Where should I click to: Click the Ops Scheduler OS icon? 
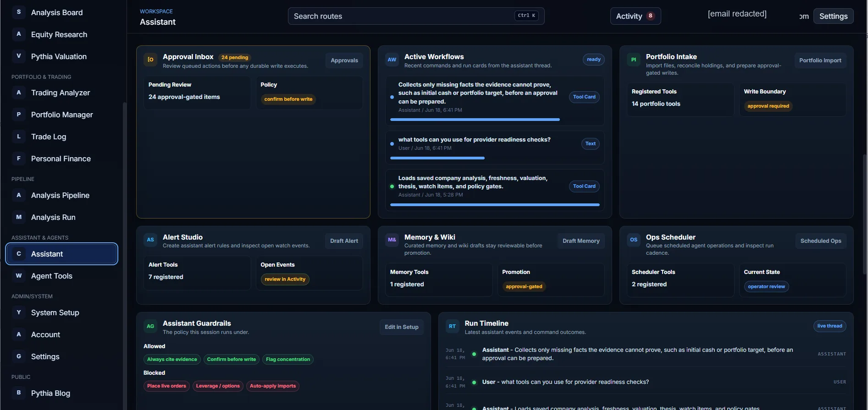(634, 240)
